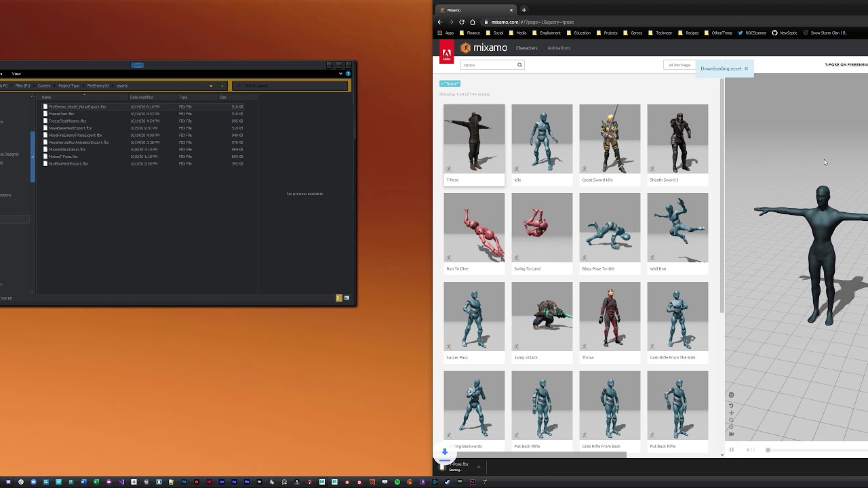This screenshot has width=868, height=488.
Task: Select the Swing To Land animation
Action: click(542, 233)
